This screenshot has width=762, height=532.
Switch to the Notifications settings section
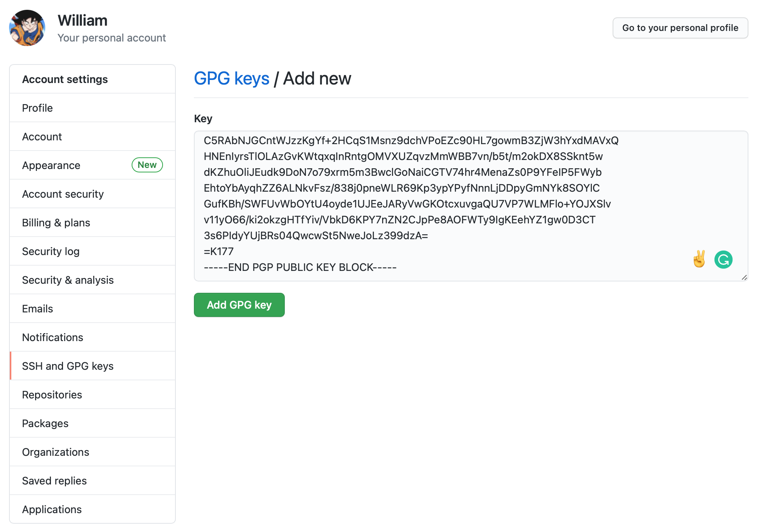pos(52,337)
